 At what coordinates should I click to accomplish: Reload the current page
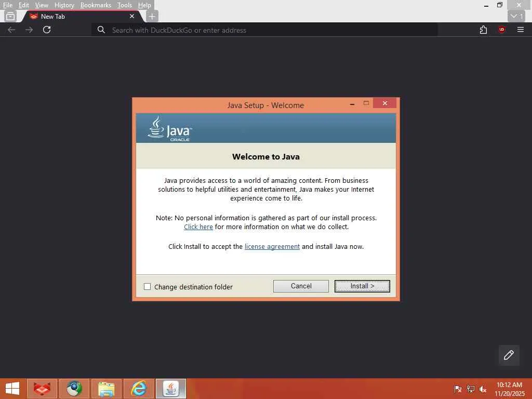click(x=47, y=30)
